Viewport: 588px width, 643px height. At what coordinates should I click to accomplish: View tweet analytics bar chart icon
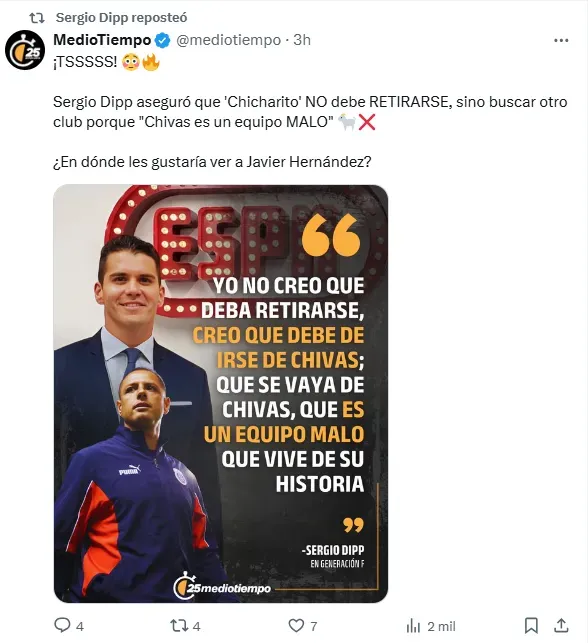pyautogui.click(x=413, y=626)
